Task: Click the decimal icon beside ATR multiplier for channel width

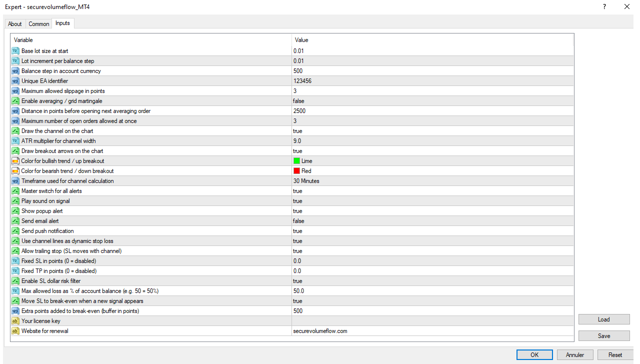Action: tap(15, 141)
